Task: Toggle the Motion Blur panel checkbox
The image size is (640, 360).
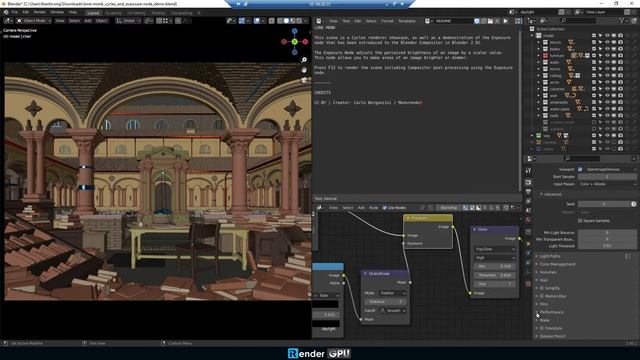Action: point(542,296)
